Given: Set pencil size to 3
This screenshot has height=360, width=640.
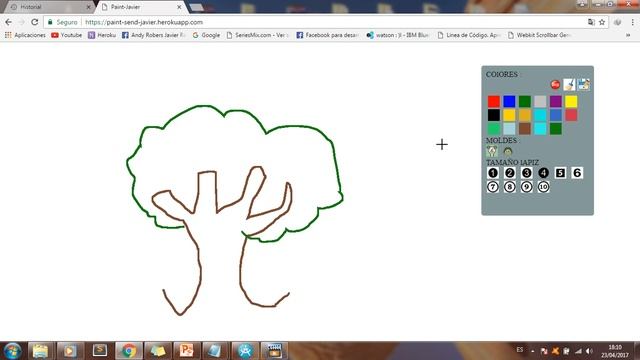Looking at the screenshot, I should point(527,173).
